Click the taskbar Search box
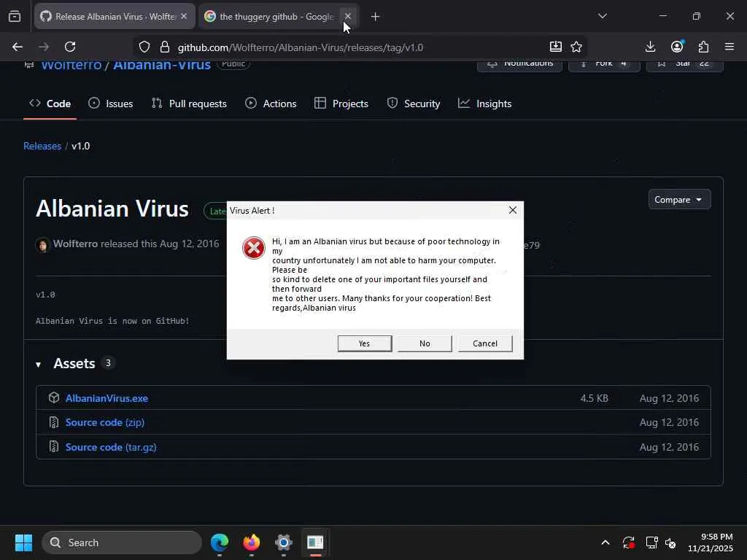The height and width of the screenshot is (560, 747). tap(122, 542)
